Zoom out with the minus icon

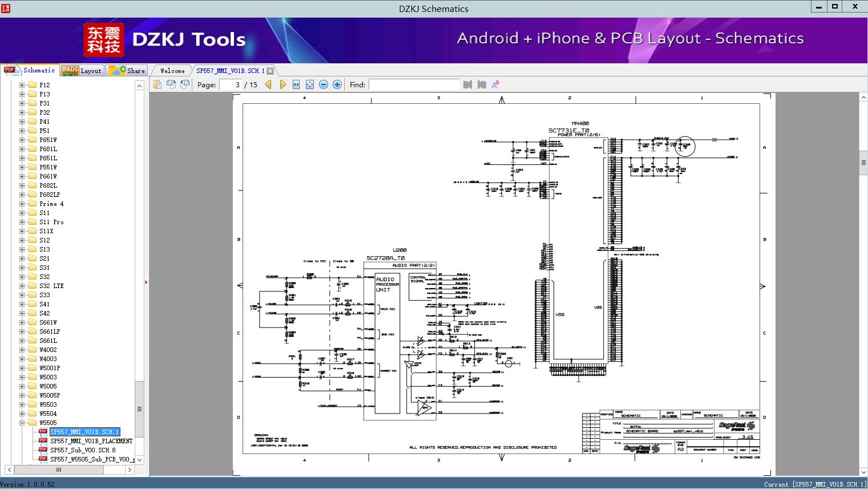324,84
